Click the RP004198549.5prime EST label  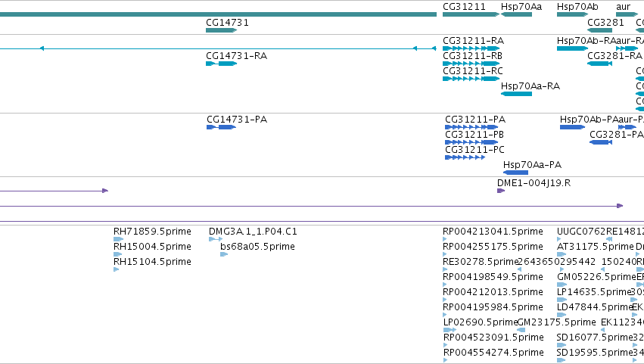tap(493, 277)
